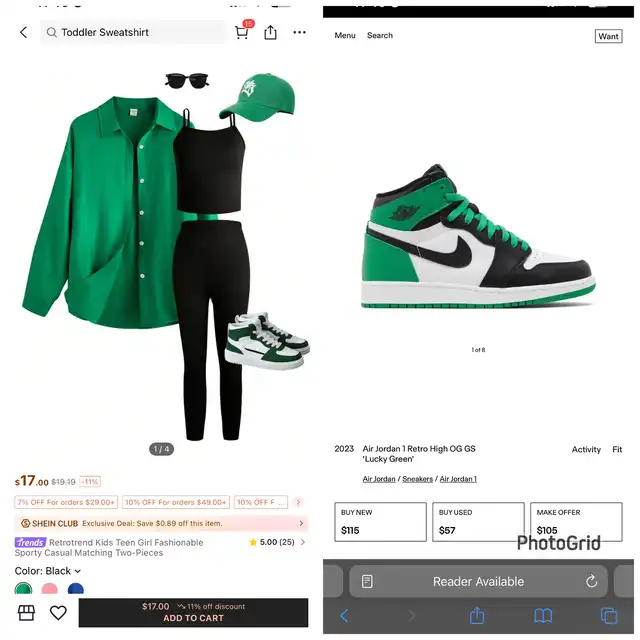Open the shopping cart with badge 15
The width and height of the screenshot is (640, 640).
242,31
